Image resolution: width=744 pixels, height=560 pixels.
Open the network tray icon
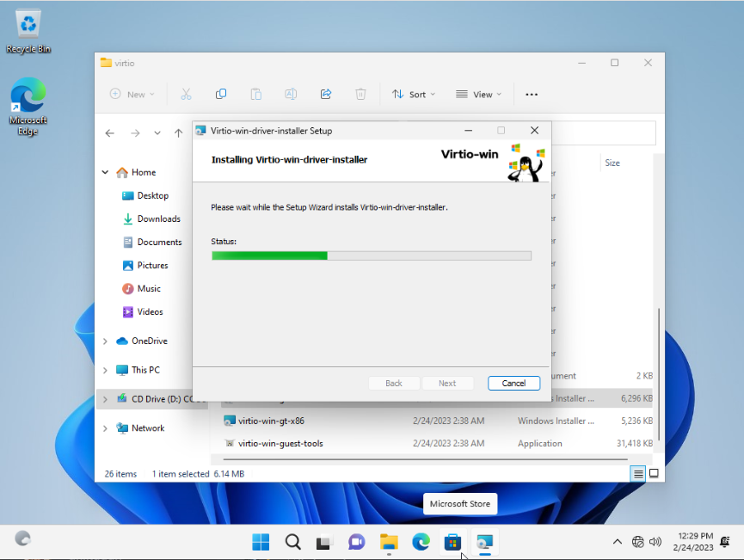click(x=637, y=541)
